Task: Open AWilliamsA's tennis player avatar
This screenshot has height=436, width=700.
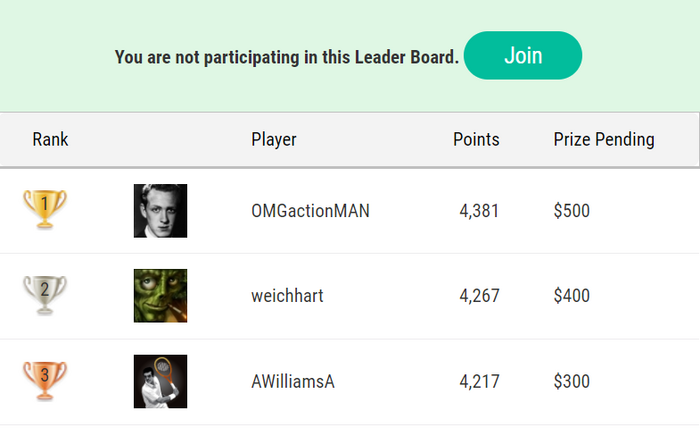Action: (x=160, y=382)
